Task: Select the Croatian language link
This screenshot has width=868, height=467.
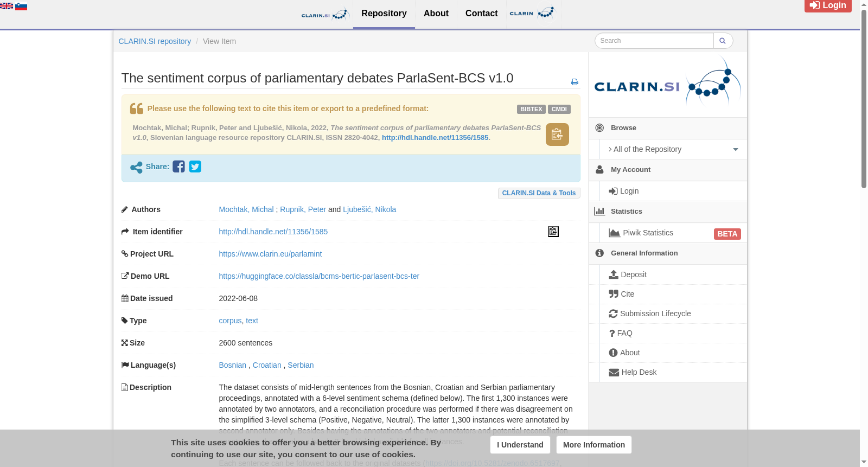Action: 267,365
